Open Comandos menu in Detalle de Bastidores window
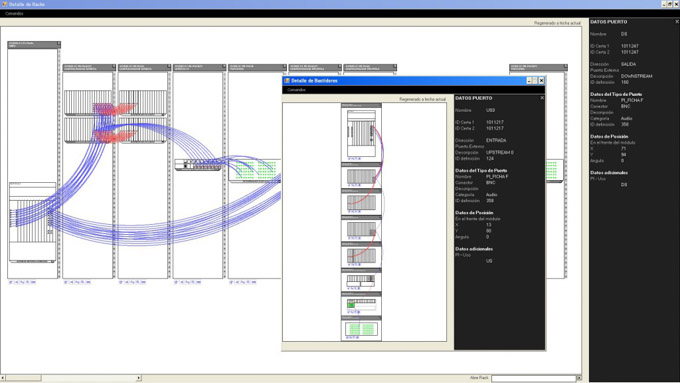The image size is (680, 383). 296,90
